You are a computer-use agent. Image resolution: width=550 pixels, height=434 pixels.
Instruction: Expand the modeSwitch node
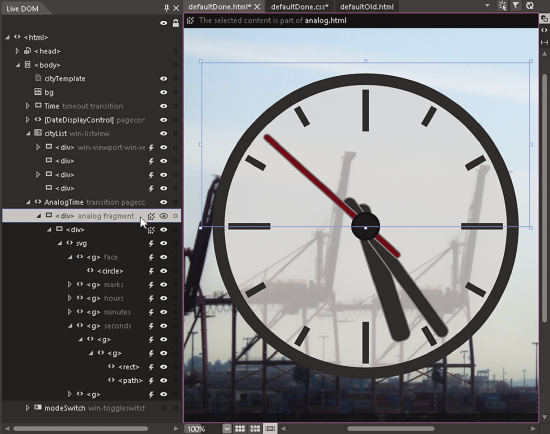[28, 408]
